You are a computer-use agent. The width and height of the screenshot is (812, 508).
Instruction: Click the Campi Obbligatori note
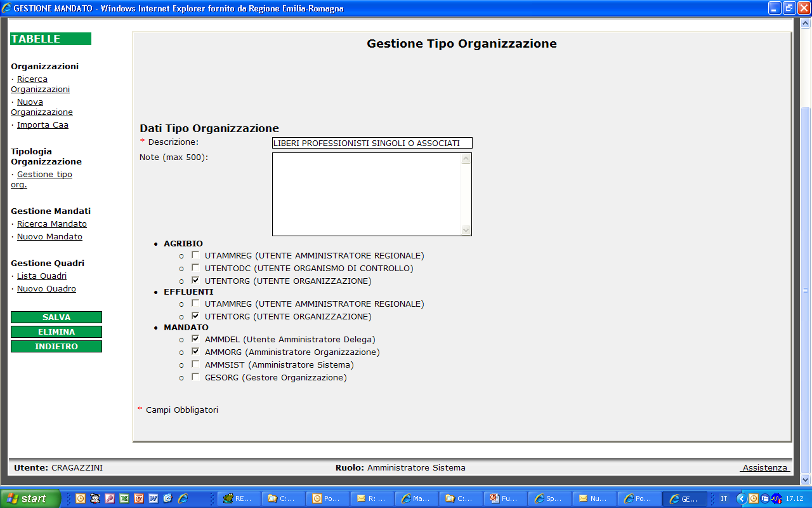pyautogui.click(x=182, y=410)
